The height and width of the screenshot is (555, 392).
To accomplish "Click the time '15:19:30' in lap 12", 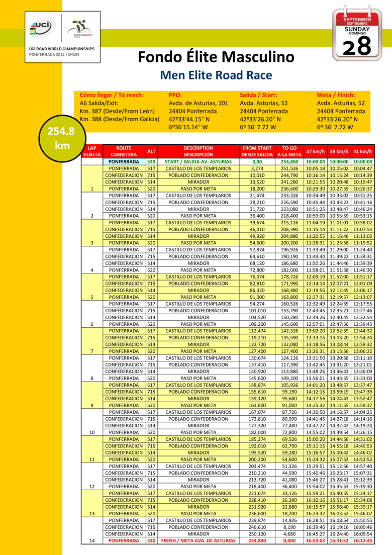I will coord(363,487).
